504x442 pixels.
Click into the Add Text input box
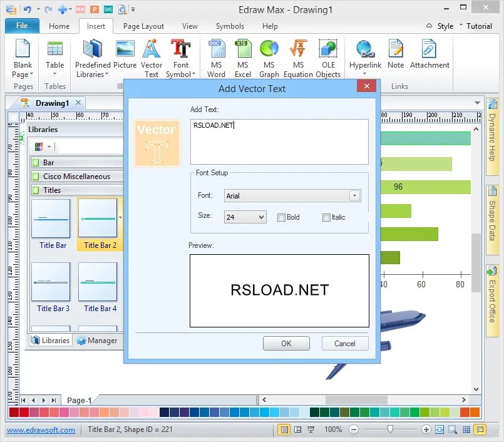point(279,141)
